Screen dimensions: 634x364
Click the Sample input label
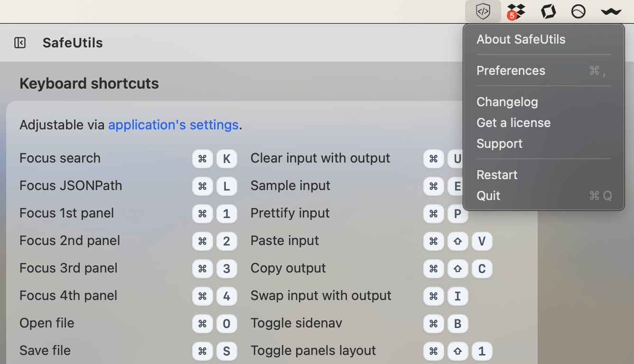(290, 186)
